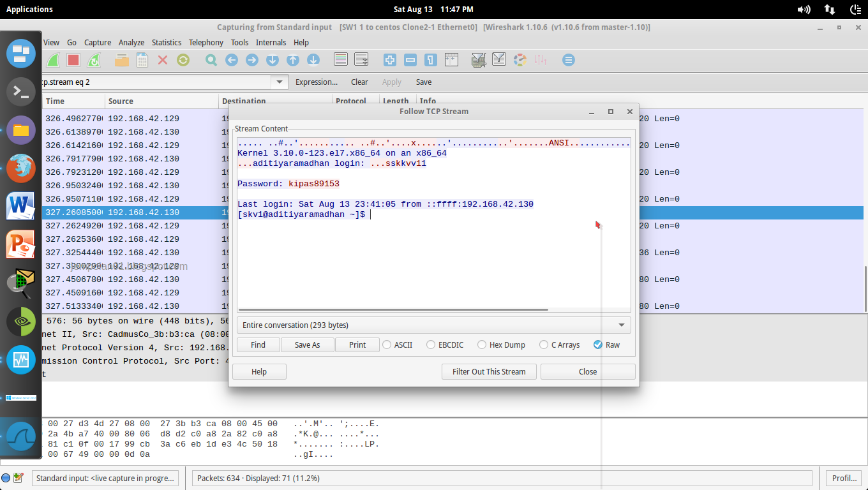This screenshot has width=868, height=490.
Task: Go forward in packet history
Action: [x=252, y=60]
